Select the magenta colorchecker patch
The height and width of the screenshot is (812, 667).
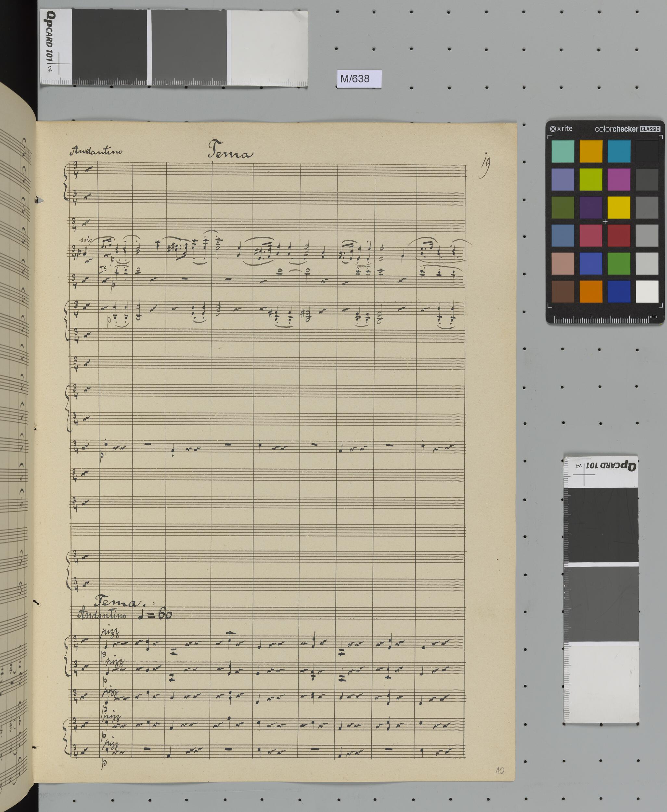tap(619, 179)
